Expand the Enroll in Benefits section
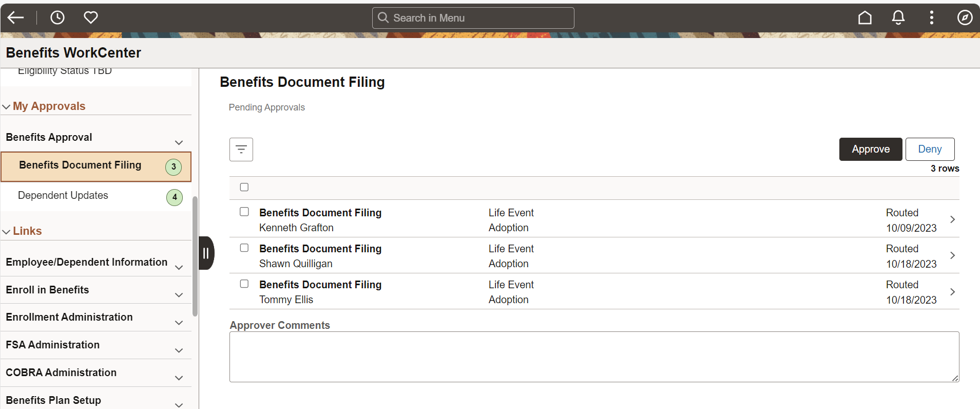980x409 pixels. point(179,295)
